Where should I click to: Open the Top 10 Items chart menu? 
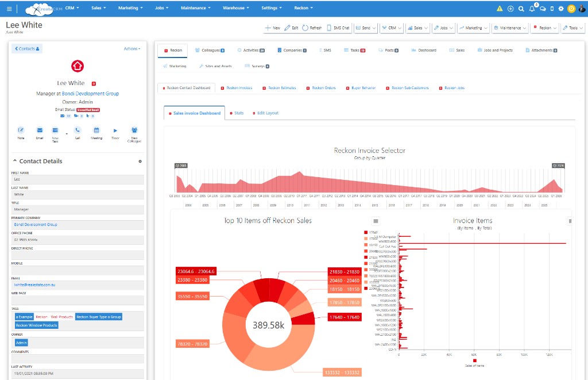[x=376, y=221]
